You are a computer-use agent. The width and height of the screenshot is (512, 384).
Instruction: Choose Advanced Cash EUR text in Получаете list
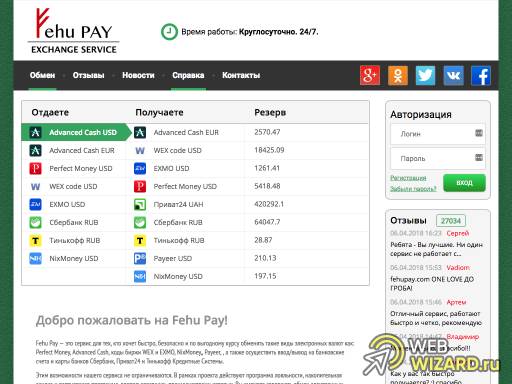186,132
